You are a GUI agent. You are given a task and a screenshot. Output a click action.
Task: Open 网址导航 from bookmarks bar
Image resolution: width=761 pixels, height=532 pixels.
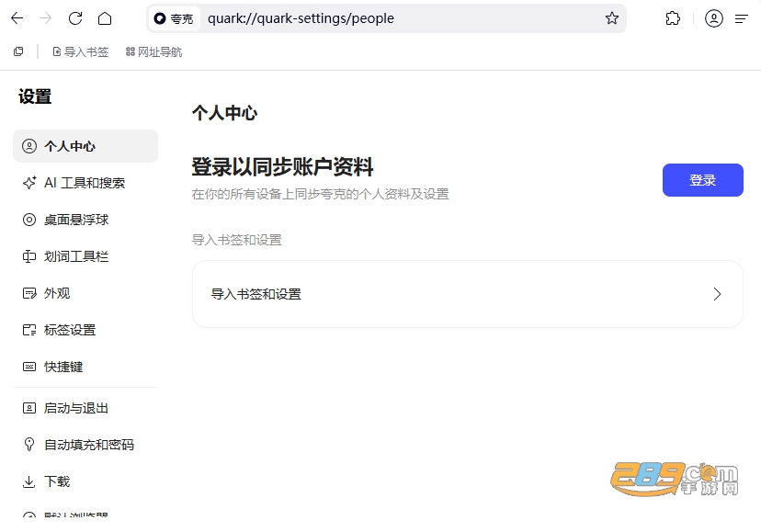pos(153,51)
